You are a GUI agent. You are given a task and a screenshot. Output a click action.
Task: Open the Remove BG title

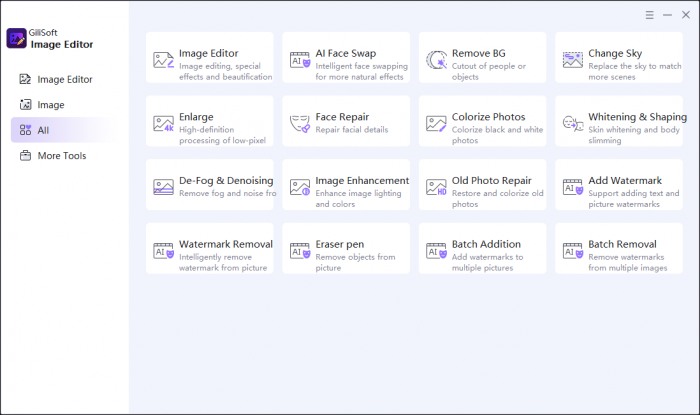[x=479, y=54]
